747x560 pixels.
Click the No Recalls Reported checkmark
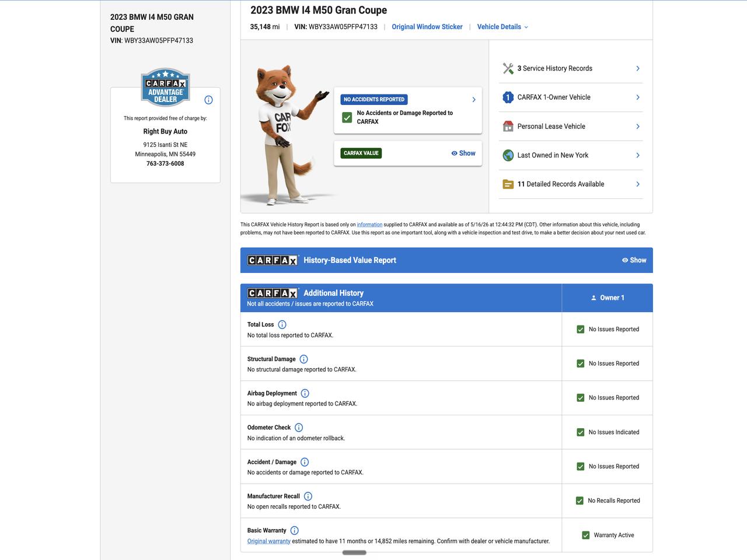pyautogui.click(x=580, y=501)
